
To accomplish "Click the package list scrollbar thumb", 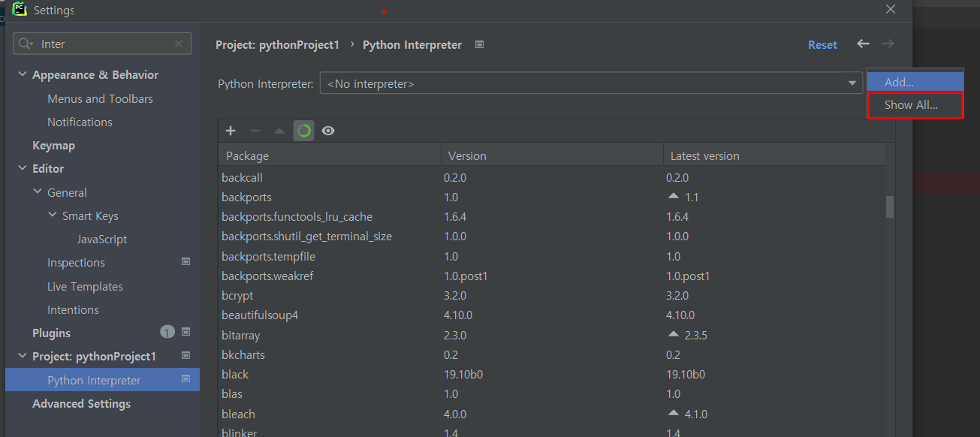I will [890, 206].
